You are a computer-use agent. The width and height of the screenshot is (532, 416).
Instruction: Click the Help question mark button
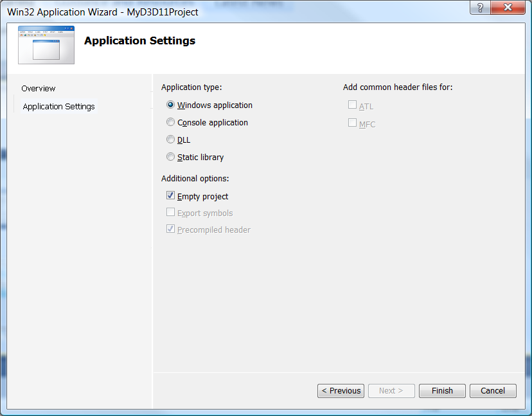click(480, 8)
